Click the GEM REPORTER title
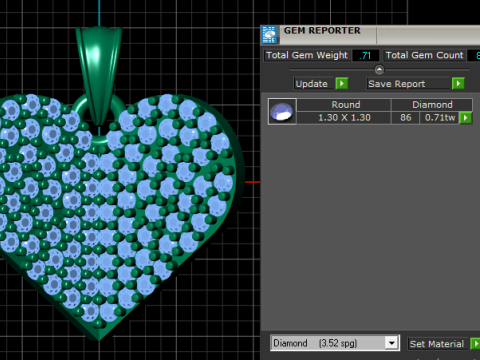 [322, 30]
